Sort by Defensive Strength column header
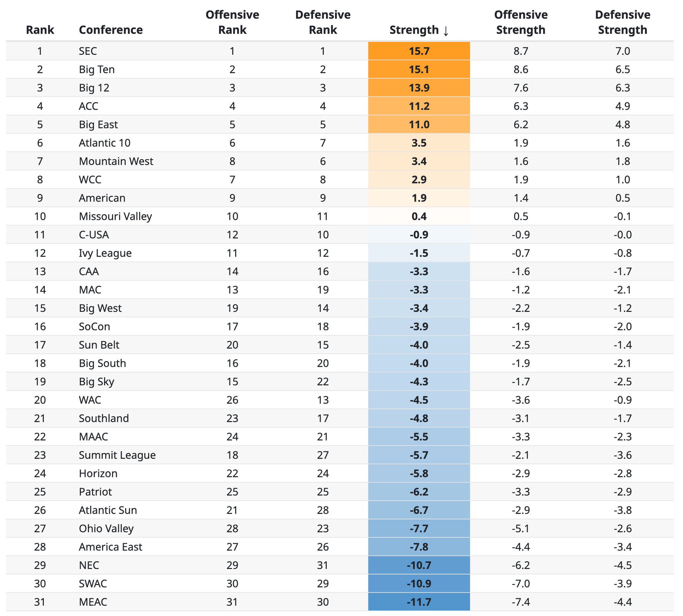This screenshot has height=616, width=683. (622, 22)
